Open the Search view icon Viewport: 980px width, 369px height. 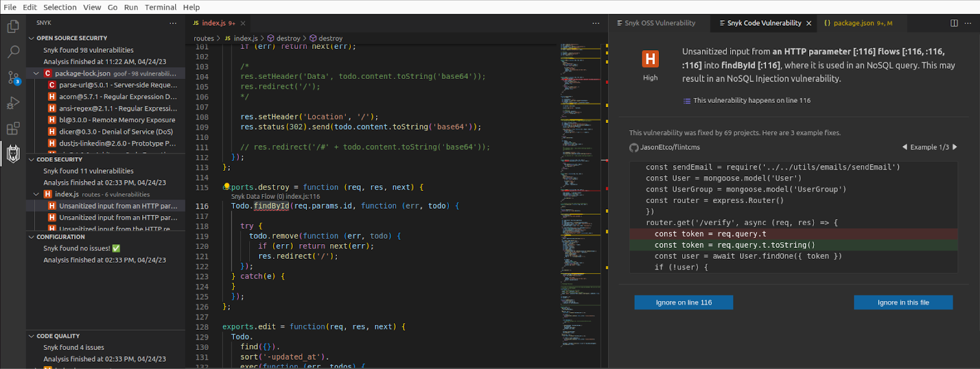pyautogui.click(x=13, y=52)
